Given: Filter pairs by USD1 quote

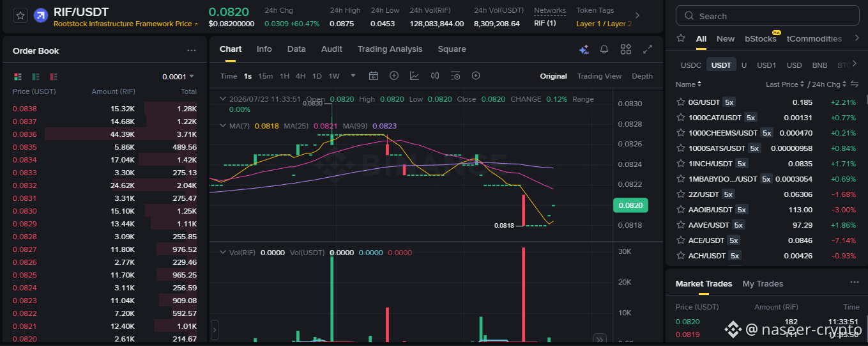Looking at the screenshot, I should (x=766, y=65).
